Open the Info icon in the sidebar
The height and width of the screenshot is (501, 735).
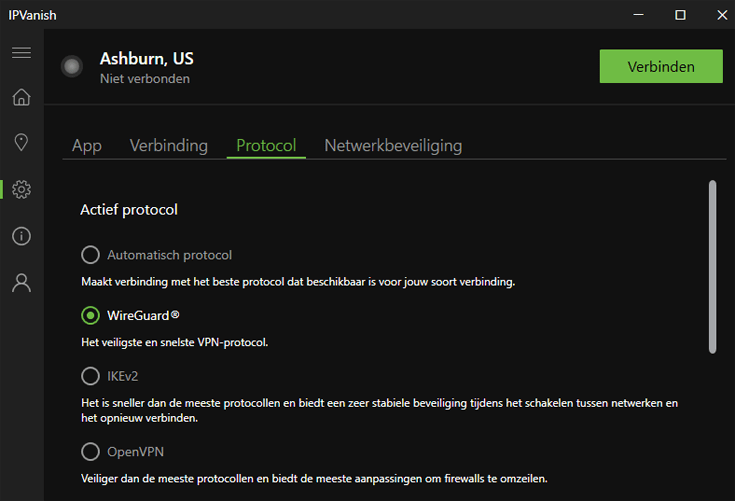point(22,236)
